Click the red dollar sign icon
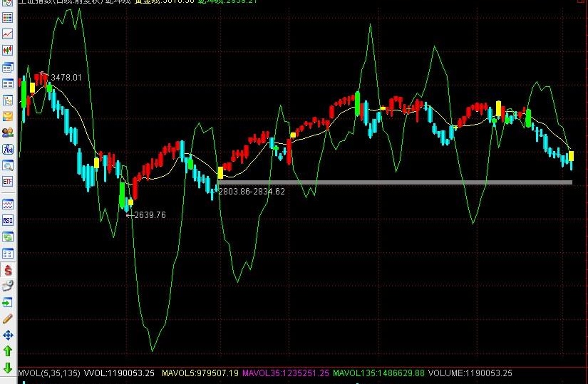The image size is (588, 384). [8, 270]
